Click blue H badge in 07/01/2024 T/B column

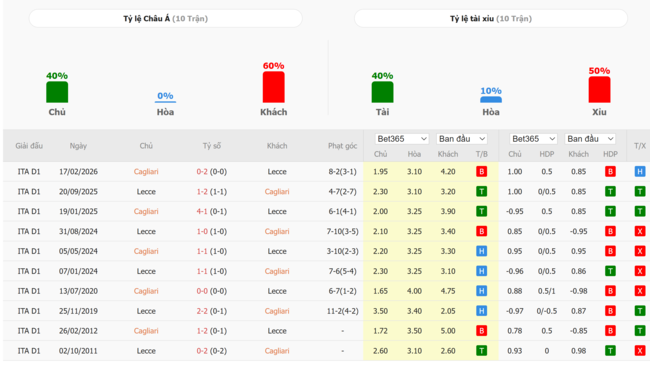(x=481, y=271)
